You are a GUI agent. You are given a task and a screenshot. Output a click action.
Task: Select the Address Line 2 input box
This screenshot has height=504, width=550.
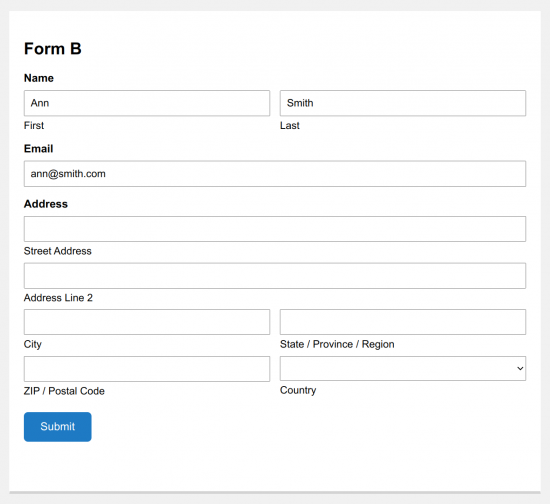275,276
